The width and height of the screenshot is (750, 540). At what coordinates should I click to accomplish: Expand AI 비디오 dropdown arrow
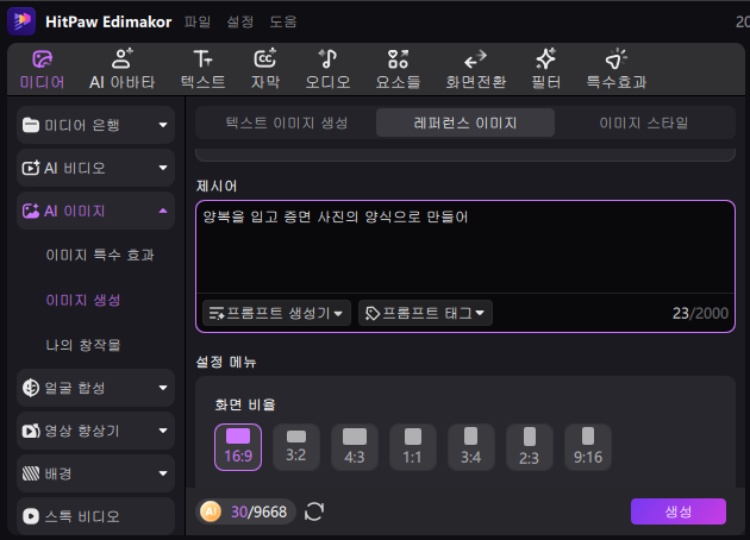(163, 168)
